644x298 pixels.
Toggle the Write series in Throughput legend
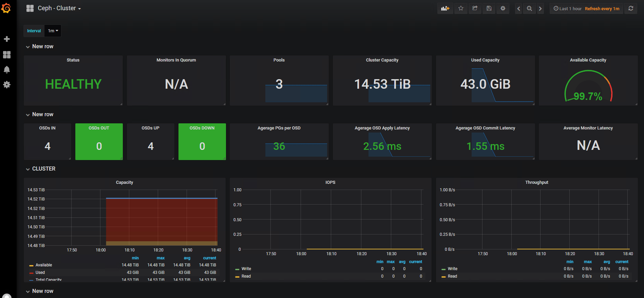(452, 269)
